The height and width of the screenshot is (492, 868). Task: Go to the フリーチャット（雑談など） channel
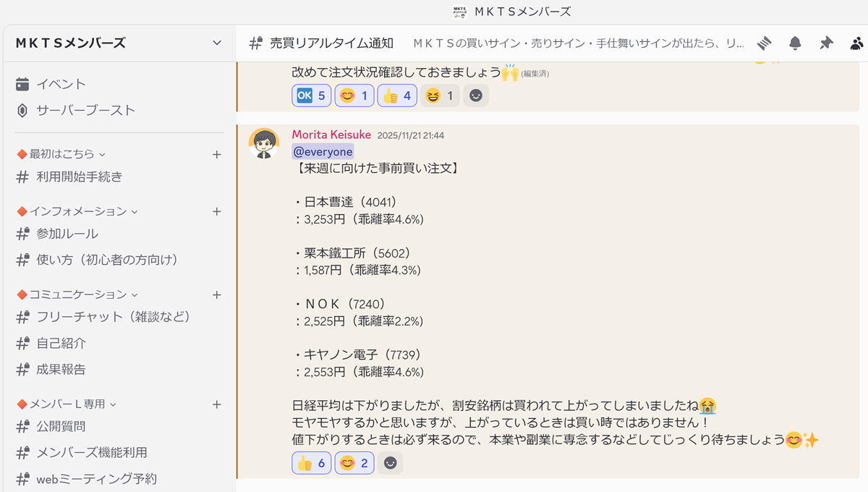coord(113,317)
